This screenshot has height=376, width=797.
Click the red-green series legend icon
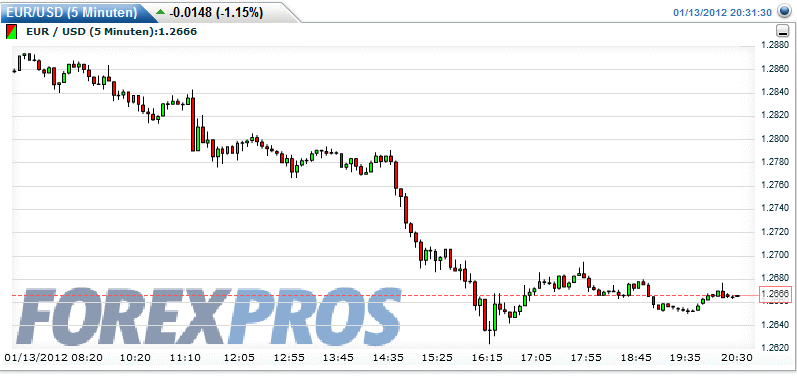pos(10,32)
